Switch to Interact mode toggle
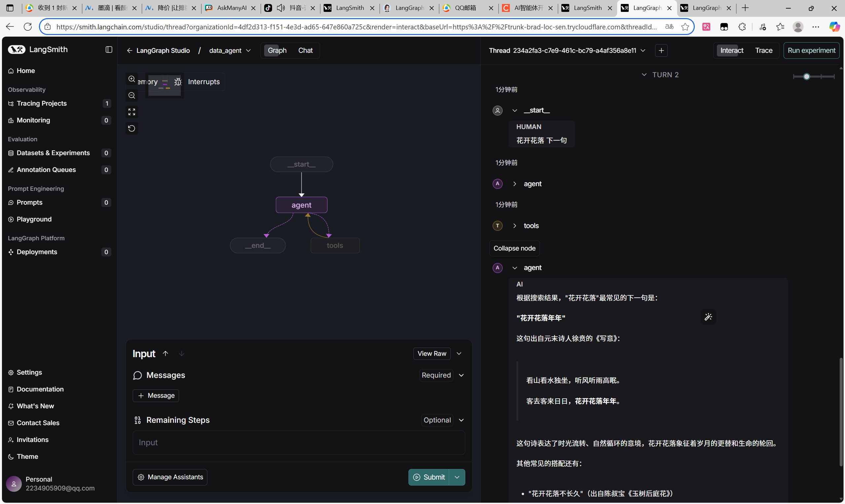 point(731,50)
